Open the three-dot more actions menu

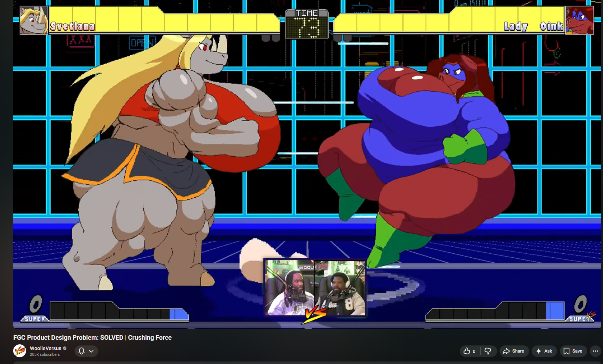595,351
